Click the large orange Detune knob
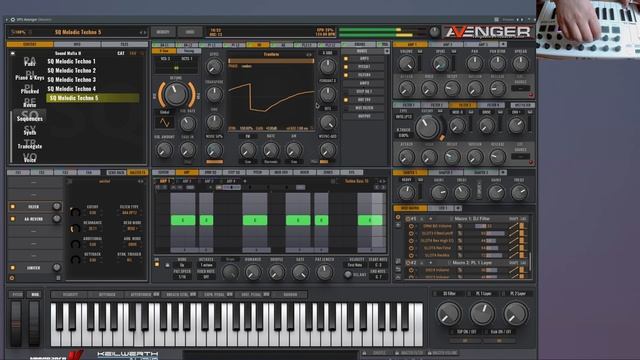 [x=176, y=94]
